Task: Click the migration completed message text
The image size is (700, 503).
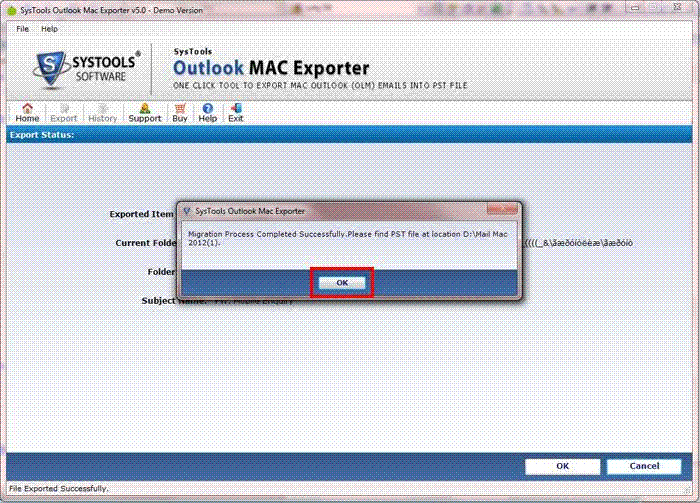Action: tap(348, 238)
